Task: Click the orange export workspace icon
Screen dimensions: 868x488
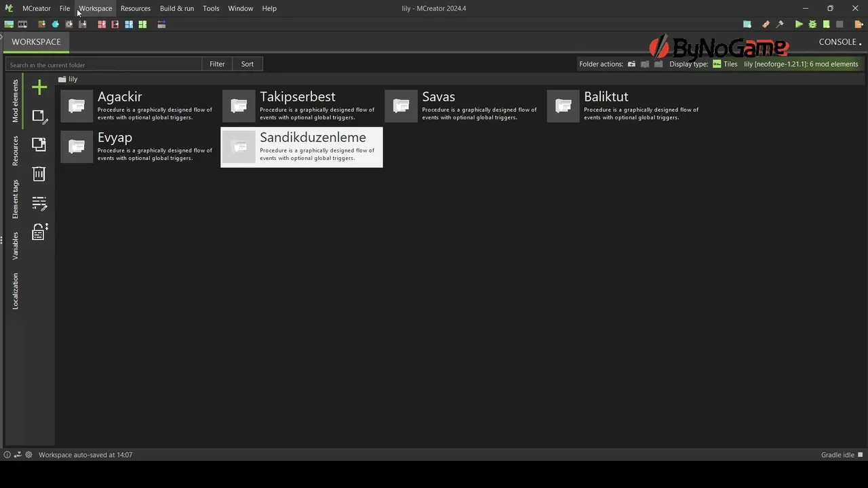Action: pos(859,24)
